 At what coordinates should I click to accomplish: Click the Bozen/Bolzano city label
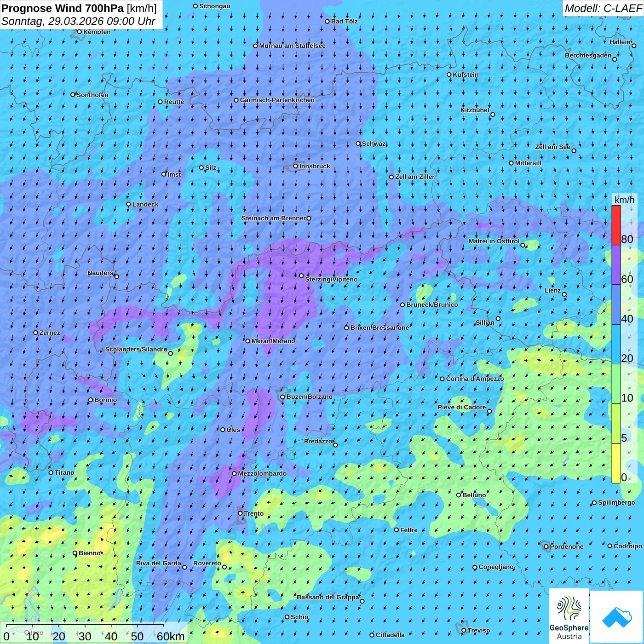pos(309,397)
